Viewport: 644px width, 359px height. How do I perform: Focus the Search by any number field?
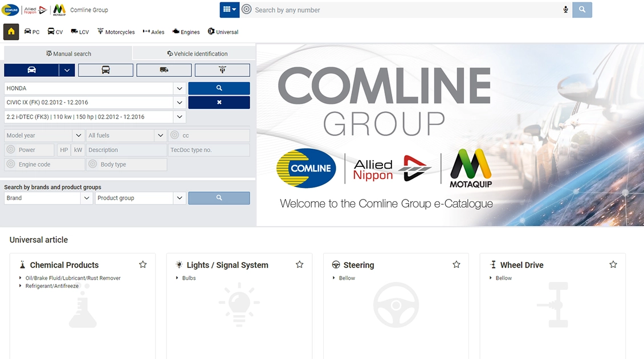[x=406, y=10]
